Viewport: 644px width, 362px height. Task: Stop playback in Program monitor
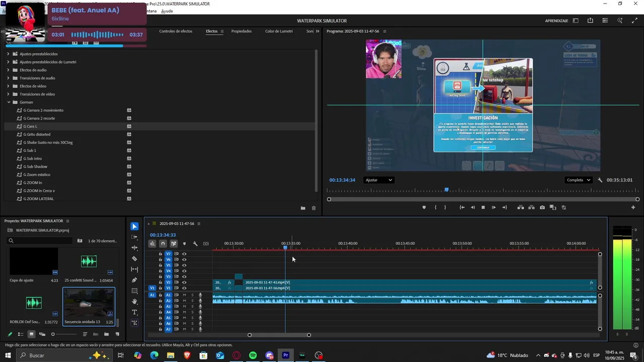(483, 207)
